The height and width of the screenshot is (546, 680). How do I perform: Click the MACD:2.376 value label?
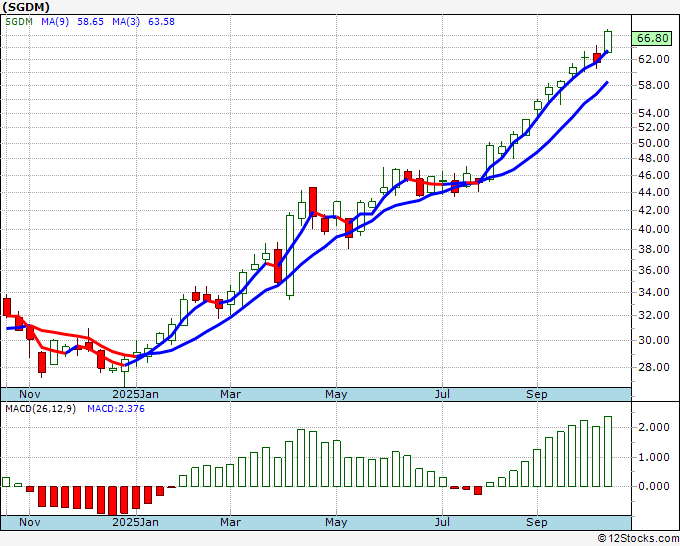coord(116,409)
